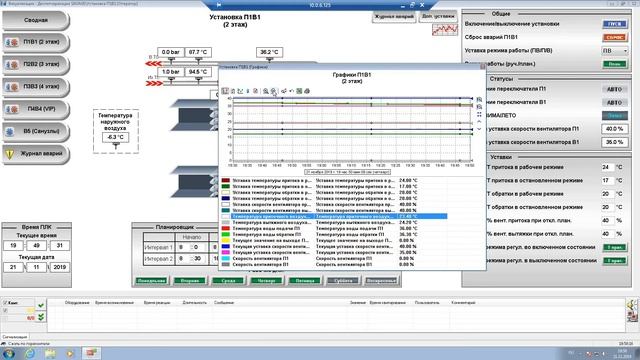The height and width of the screenshot is (360, 640).
Task: Click the second zoom icon right of chart
Action: tap(479, 107)
